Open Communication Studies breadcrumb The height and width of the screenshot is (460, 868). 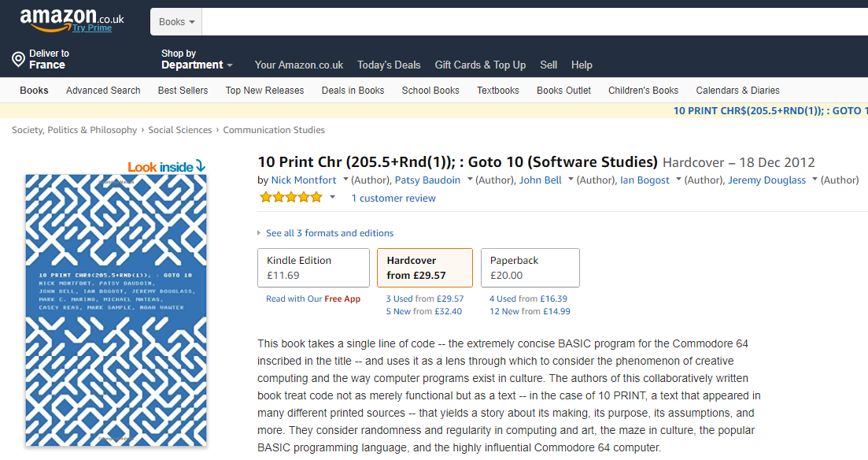point(274,130)
